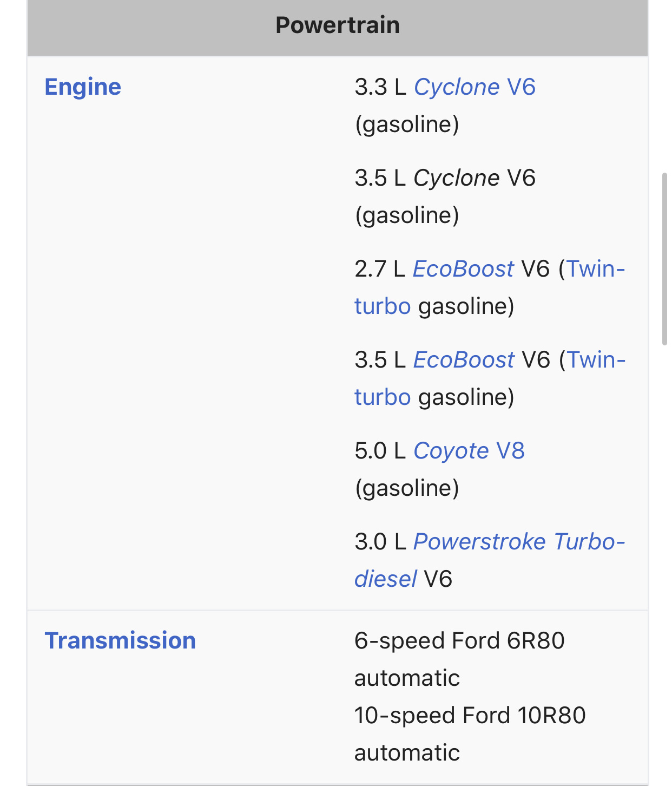
Task: Open the Transmission link
Action: coord(120,640)
